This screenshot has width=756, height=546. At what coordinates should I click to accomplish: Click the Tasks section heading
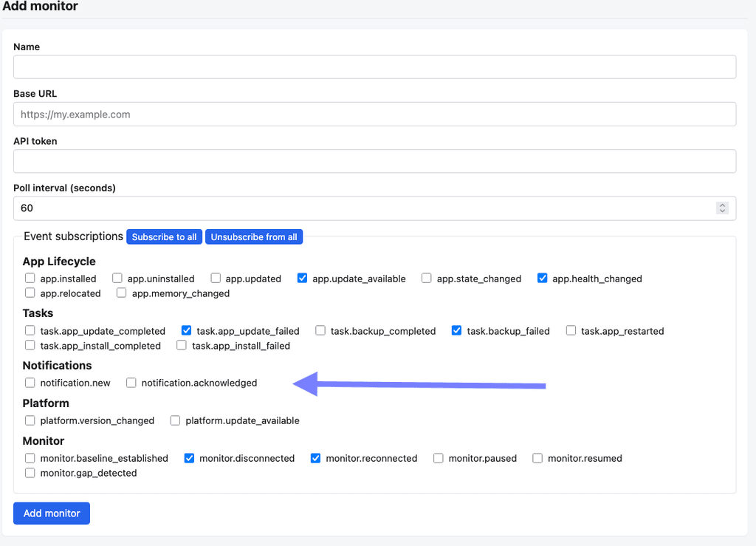38,313
